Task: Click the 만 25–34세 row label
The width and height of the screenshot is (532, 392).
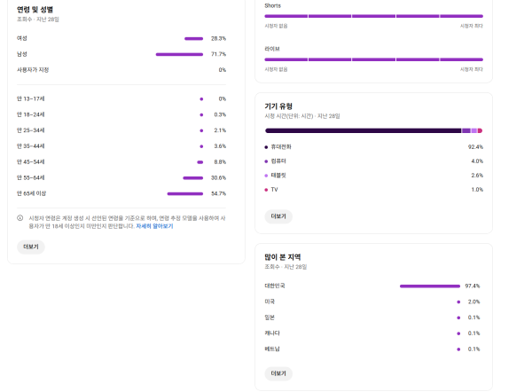Action: [30, 130]
